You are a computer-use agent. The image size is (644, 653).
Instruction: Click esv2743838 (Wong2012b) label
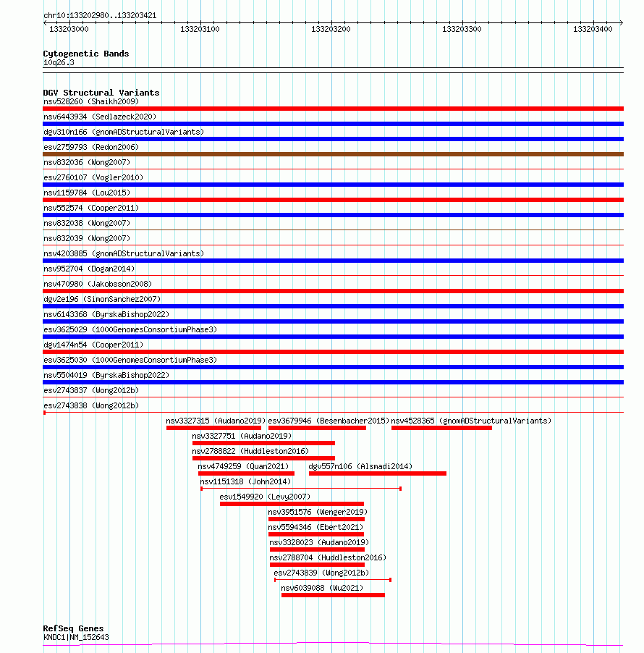91,405
